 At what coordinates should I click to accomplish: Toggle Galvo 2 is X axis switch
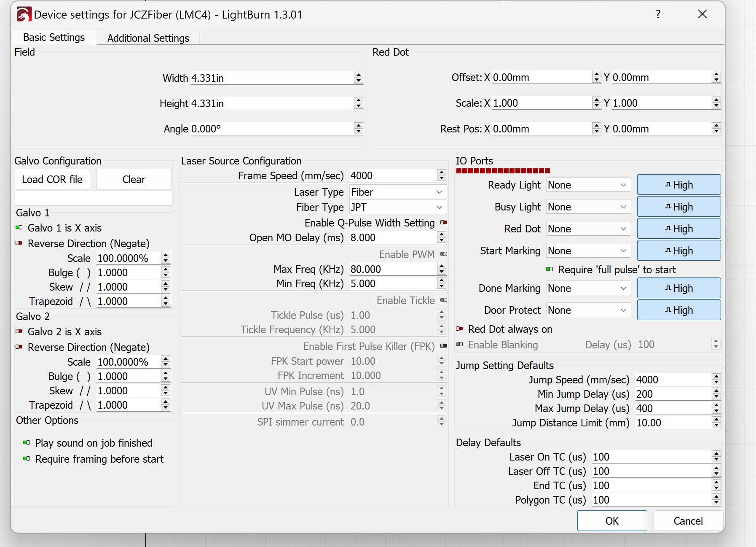point(19,331)
